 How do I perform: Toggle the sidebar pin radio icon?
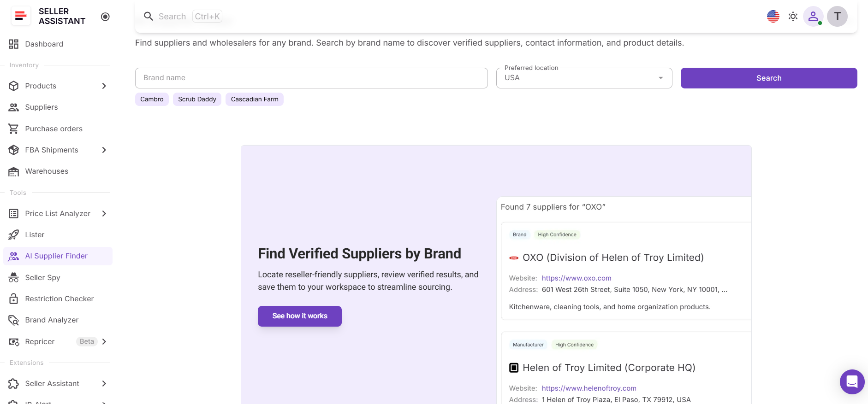[x=105, y=17]
